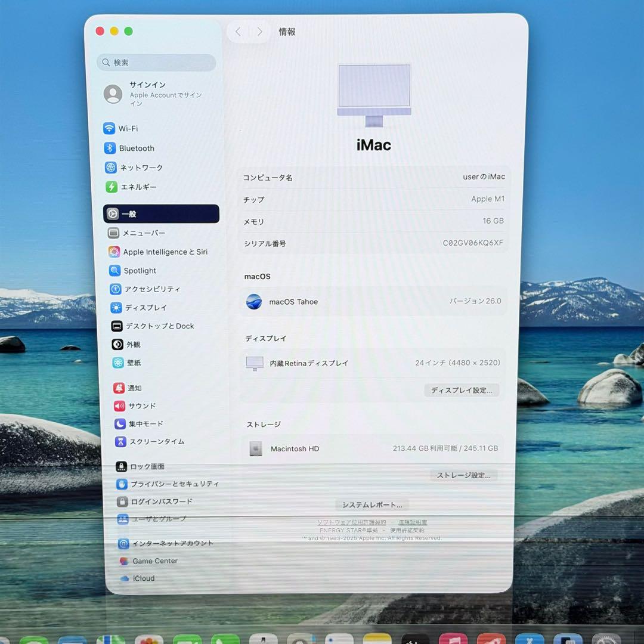Click the macOS Tahoe row
Image resolution: width=644 pixels, height=644 pixels.
373,302
